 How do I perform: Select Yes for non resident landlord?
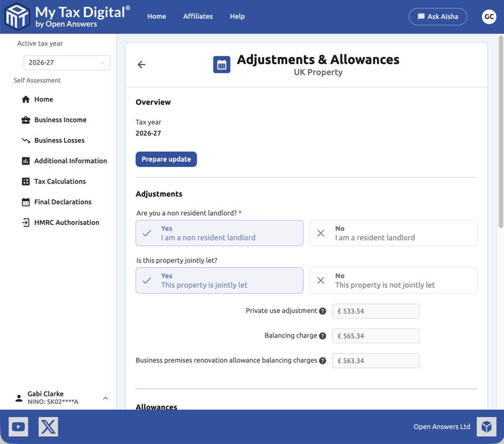click(219, 233)
